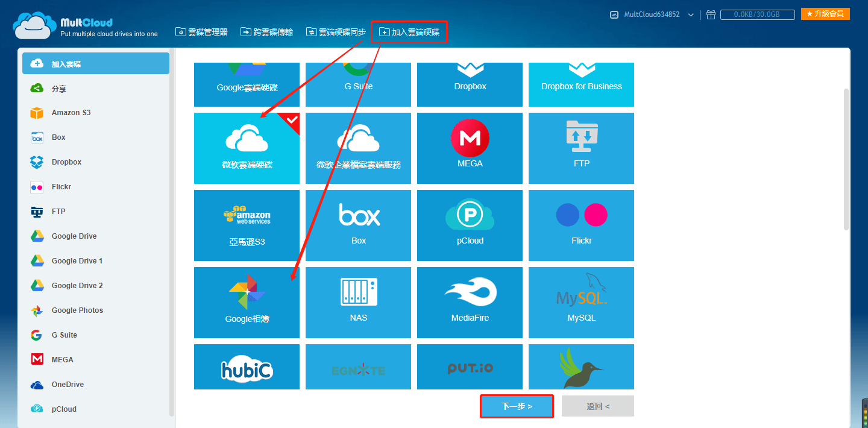Viewport: 868px width, 428px height.
Task: Choose the Dropbox cloud tile
Action: tap(470, 84)
